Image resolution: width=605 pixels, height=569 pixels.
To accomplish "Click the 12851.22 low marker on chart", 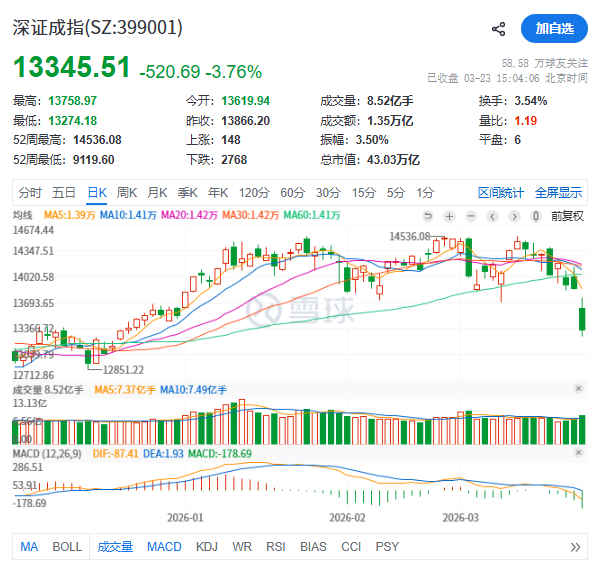I will click(123, 370).
